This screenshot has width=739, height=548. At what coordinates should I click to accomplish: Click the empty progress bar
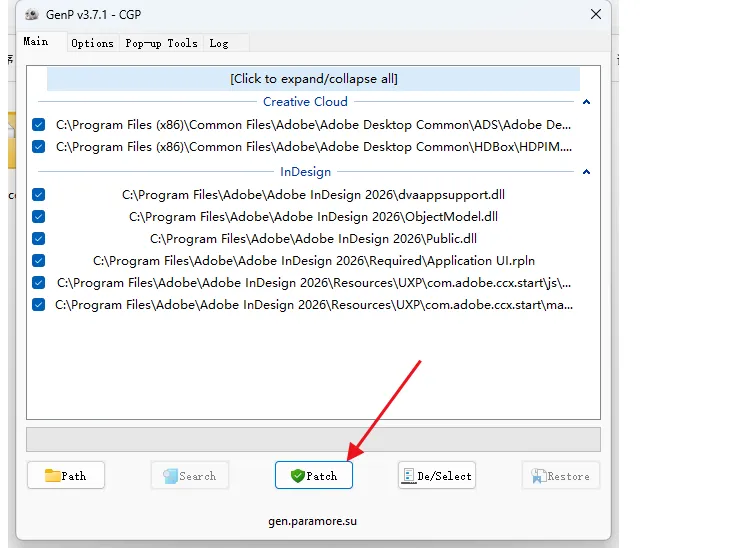coord(313,439)
